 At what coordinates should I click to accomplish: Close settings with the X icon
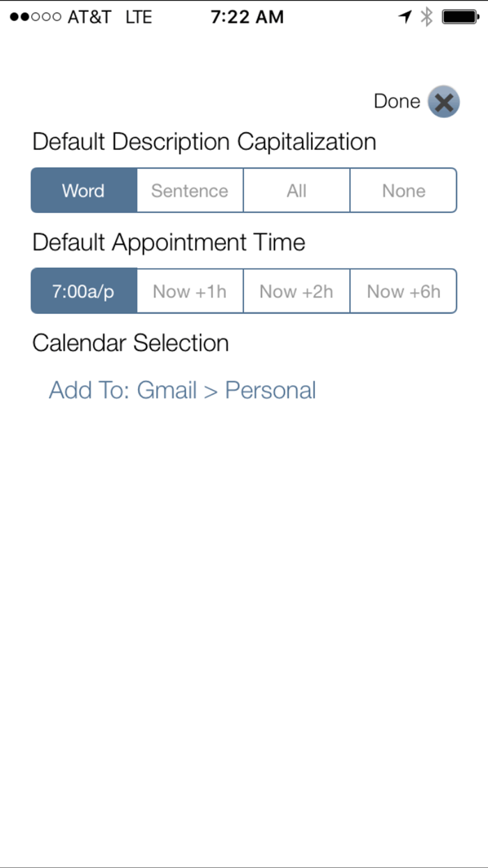pos(443,101)
